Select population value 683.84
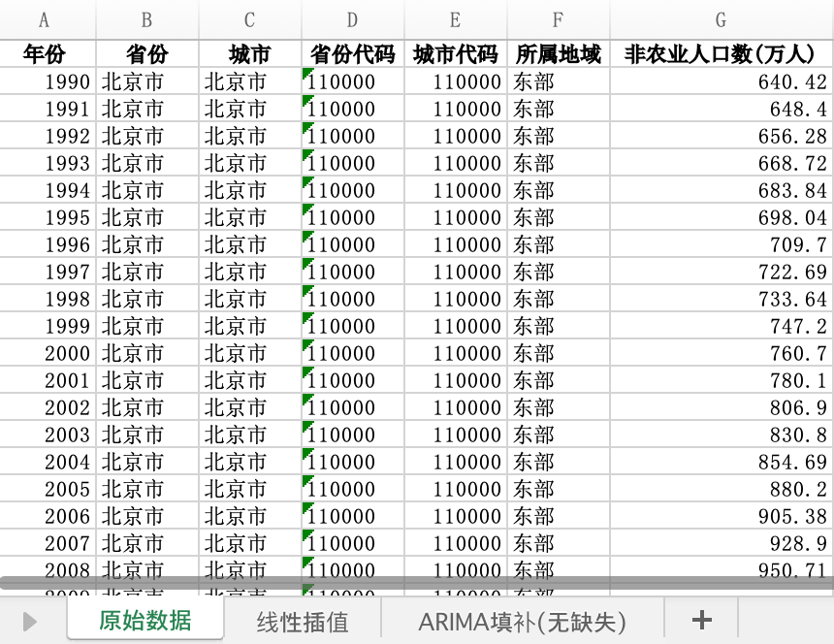834x644 pixels. pos(722,190)
